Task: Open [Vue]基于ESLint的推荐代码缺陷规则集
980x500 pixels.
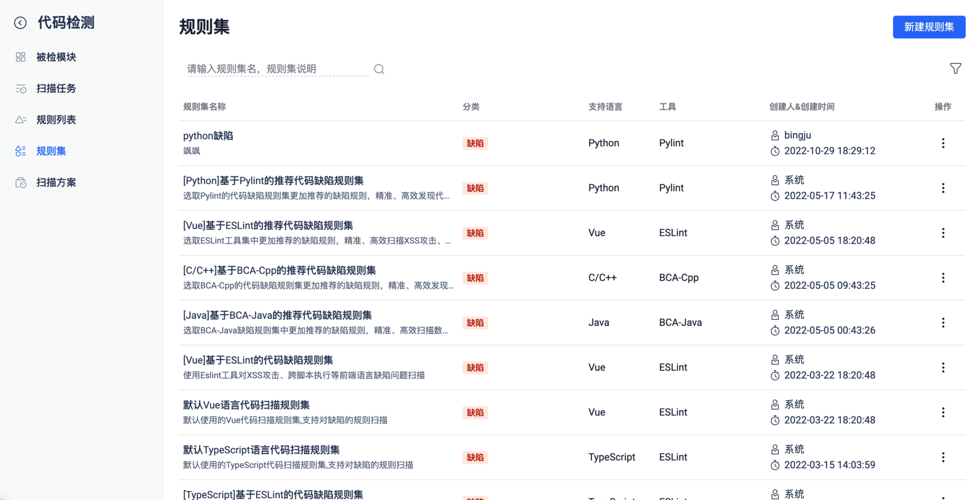Action: coord(268,226)
